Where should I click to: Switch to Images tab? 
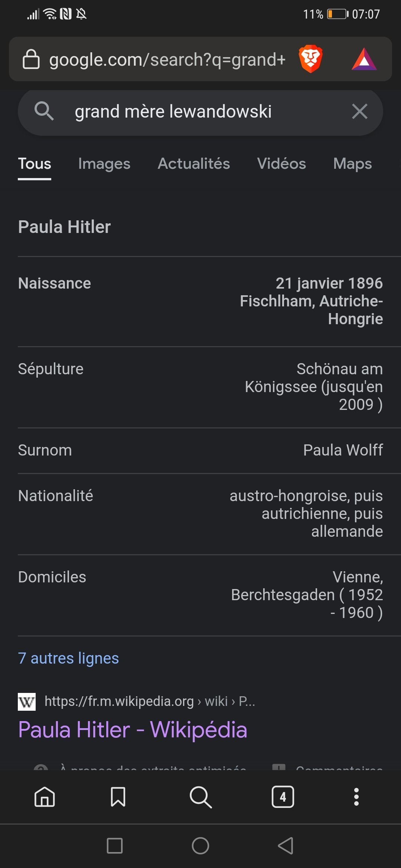[x=104, y=164]
